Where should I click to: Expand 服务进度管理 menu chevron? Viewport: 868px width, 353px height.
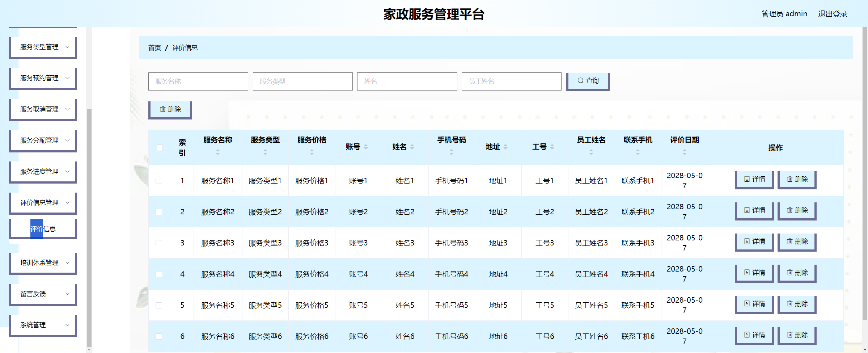(67, 172)
